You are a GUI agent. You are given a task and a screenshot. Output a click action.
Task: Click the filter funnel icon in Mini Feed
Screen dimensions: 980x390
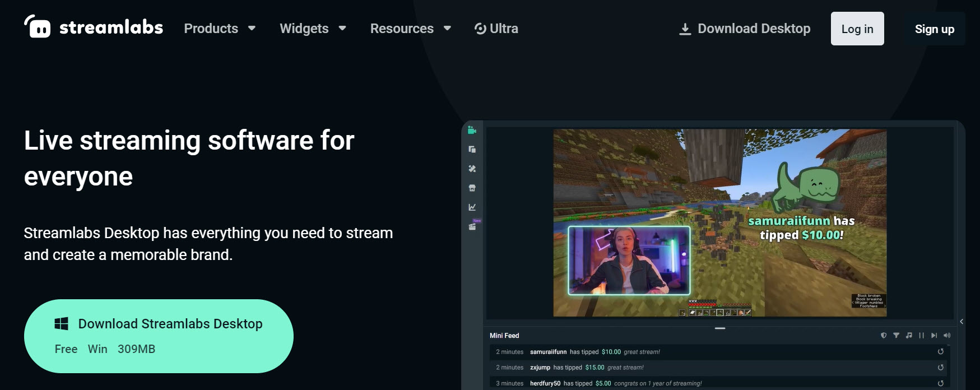[x=896, y=336]
